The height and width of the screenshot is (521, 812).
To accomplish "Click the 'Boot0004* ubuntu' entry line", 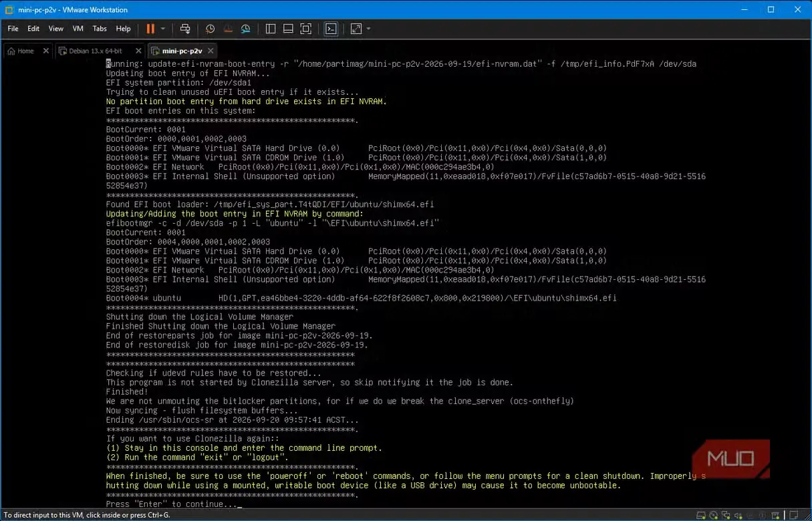I will click(x=361, y=298).
